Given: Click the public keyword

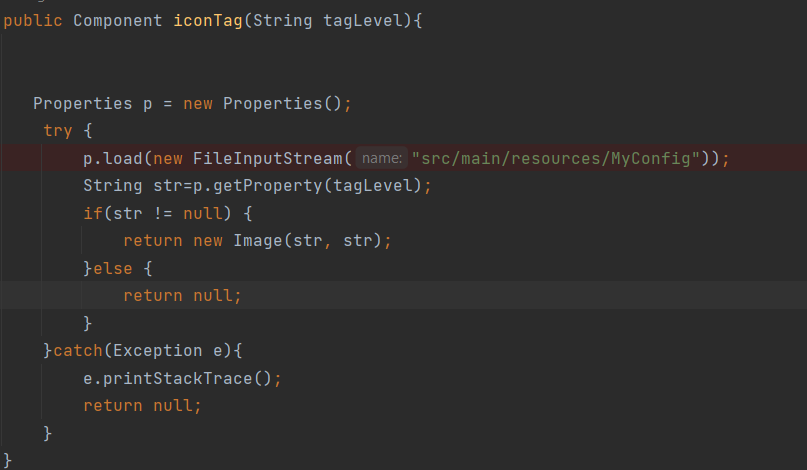Looking at the screenshot, I should pyautogui.click(x=33, y=21).
